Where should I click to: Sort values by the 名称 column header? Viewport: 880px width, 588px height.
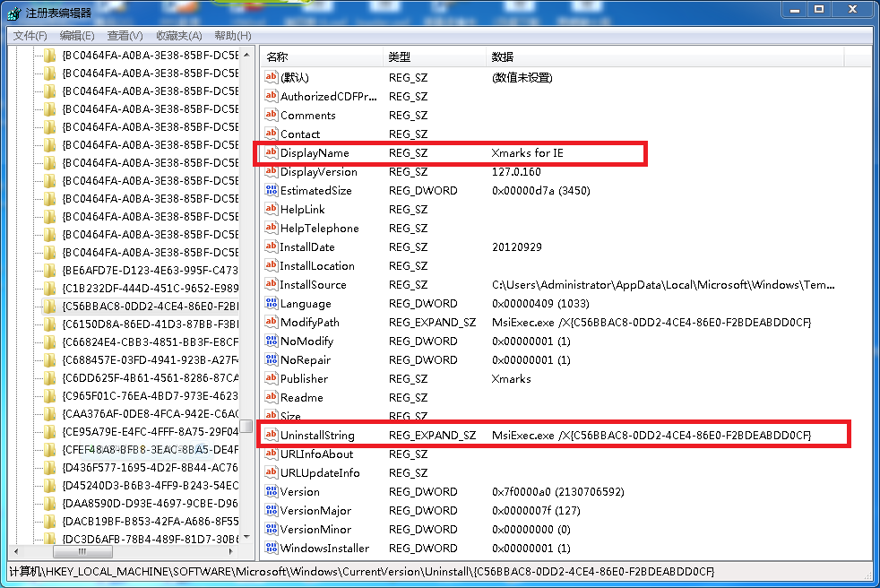coord(277,56)
